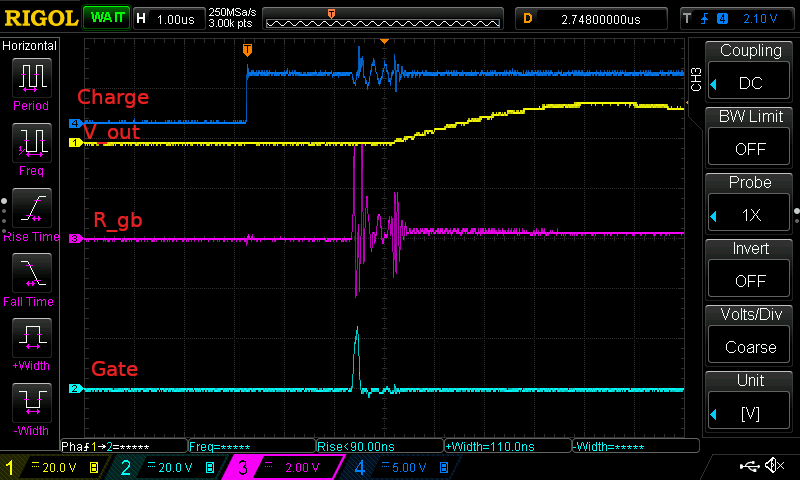This screenshot has height=480, width=800.
Task: Click the orange trigger T marker on the graticule
Action: (x=247, y=49)
